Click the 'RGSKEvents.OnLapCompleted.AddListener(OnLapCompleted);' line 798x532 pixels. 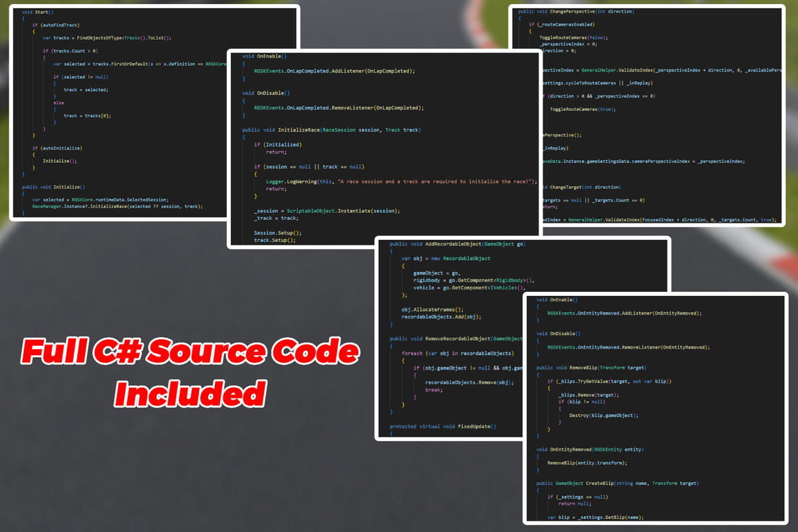coord(334,71)
